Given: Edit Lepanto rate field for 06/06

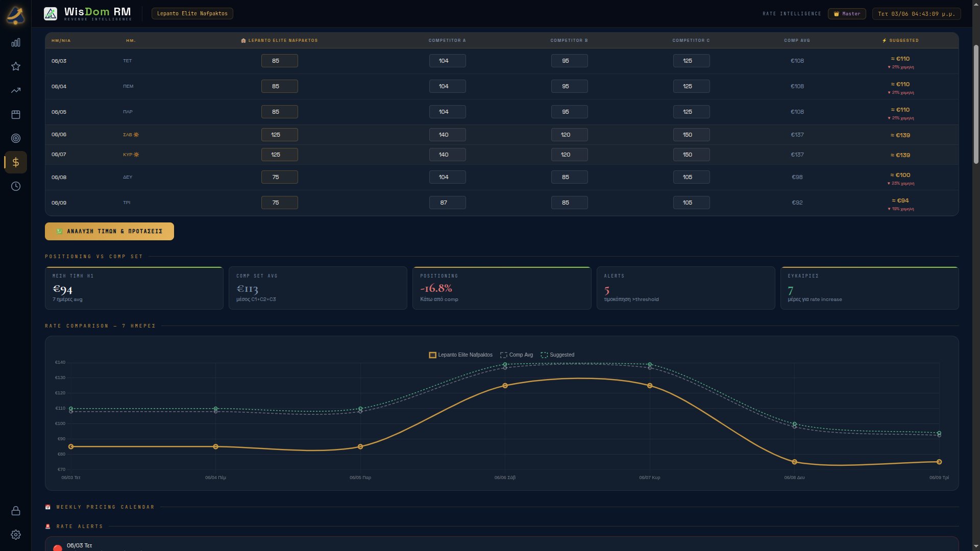Looking at the screenshot, I should click(x=280, y=135).
